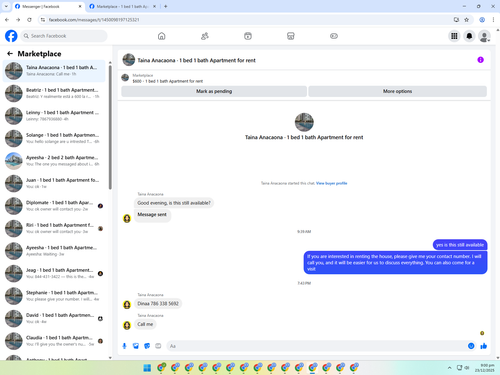
Task: Click the voice clip microphone icon
Action: click(x=124, y=346)
